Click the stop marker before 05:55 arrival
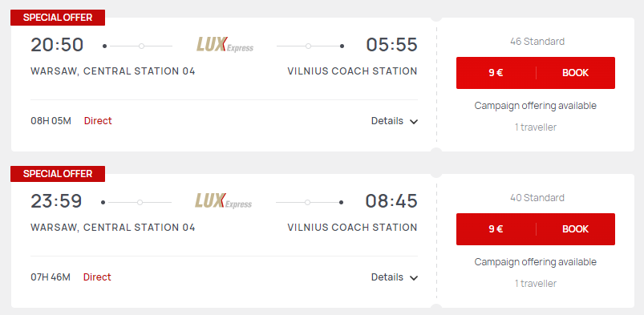This screenshot has height=315, width=644. 308,46
